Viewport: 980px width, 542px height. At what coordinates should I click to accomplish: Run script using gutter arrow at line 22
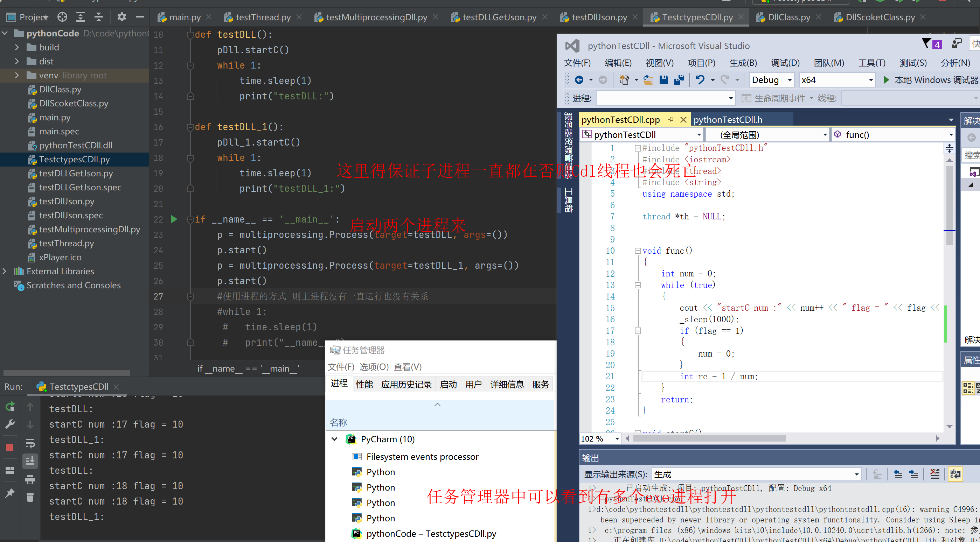174,219
